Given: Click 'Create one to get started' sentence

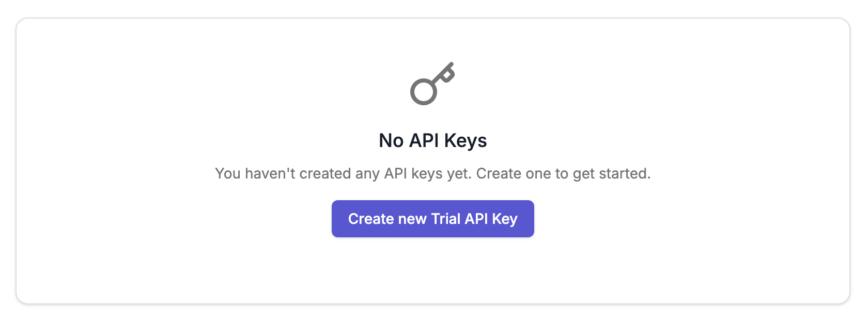Looking at the screenshot, I should tap(563, 173).
